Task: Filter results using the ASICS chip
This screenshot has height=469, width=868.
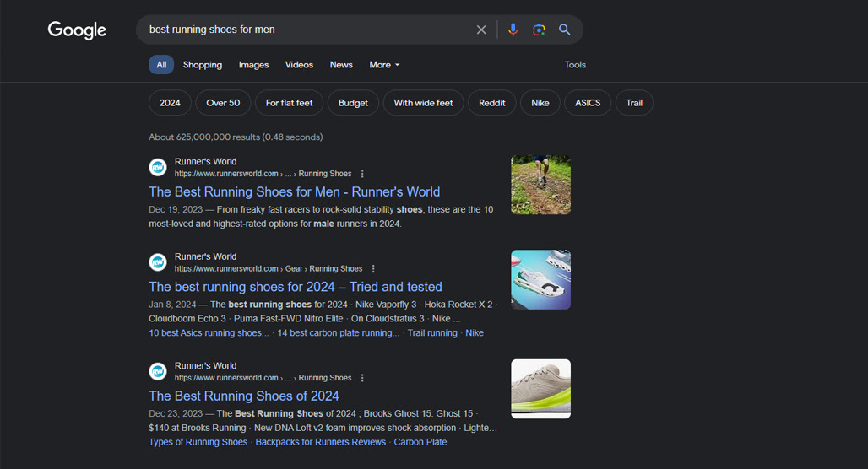Action: [588, 103]
